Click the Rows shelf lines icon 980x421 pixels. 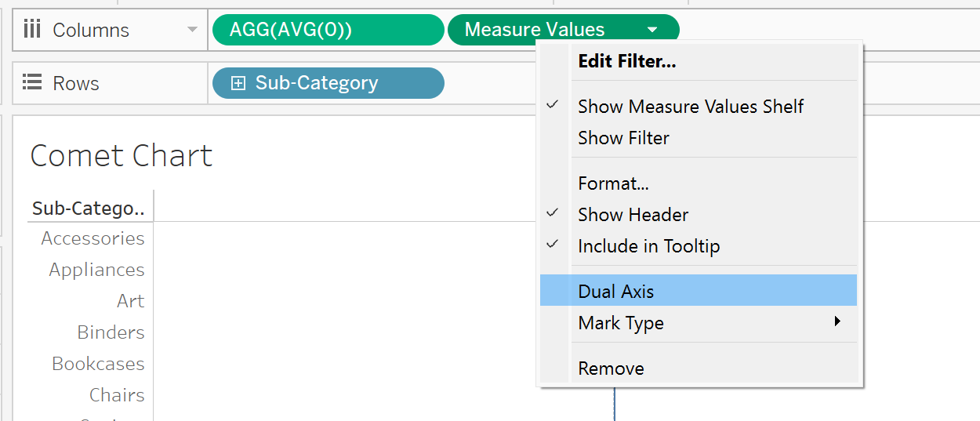[32, 83]
